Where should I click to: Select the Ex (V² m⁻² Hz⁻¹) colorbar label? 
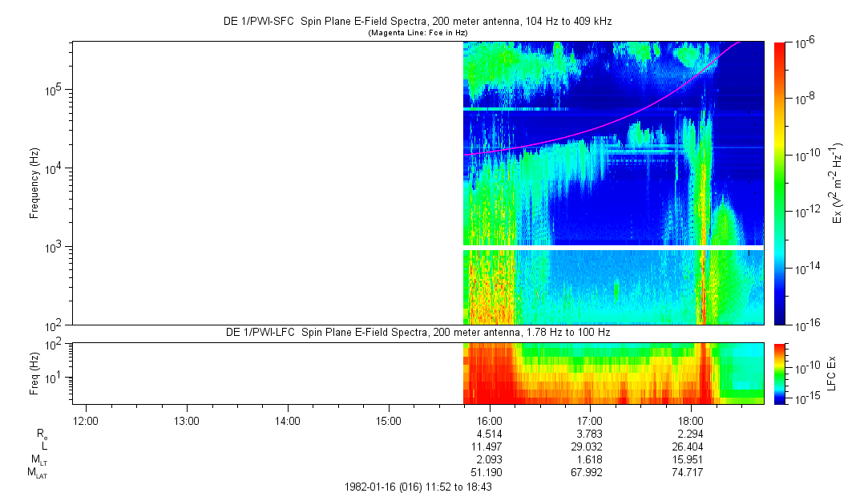point(837,183)
